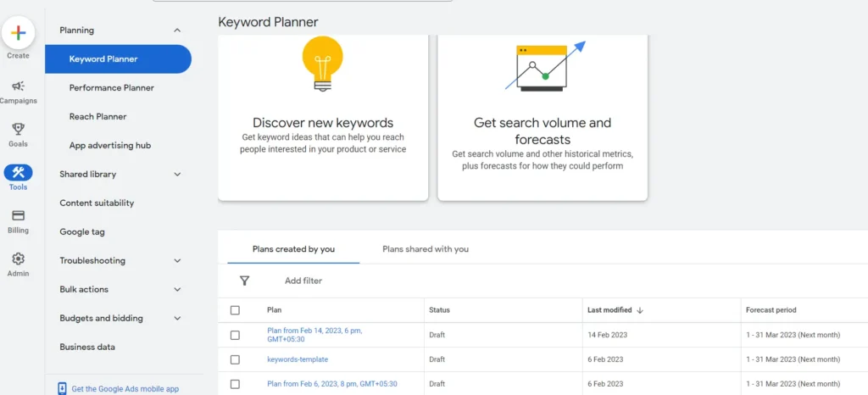Tick the checkbox for keywords-template plan
868x395 pixels.
click(x=235, y=359)
